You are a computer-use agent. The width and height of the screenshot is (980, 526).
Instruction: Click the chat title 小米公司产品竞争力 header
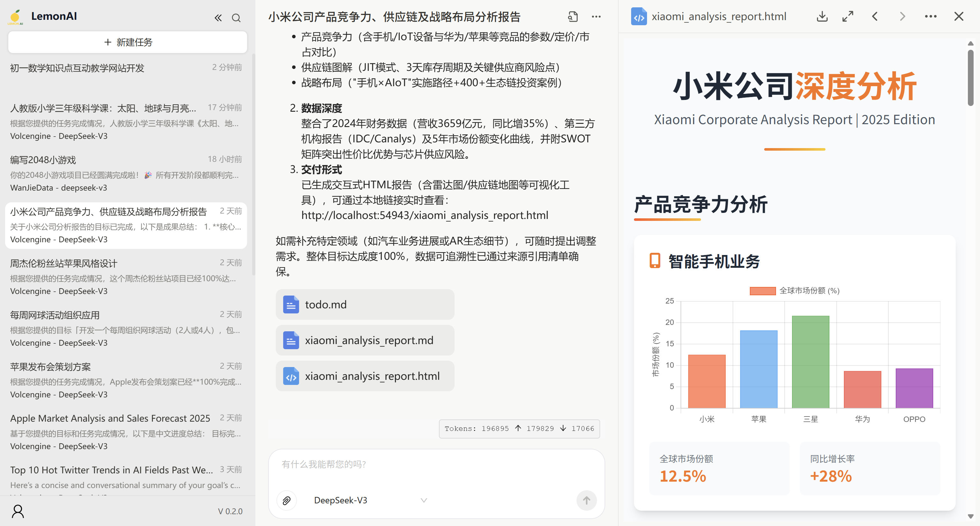[394, 17]
